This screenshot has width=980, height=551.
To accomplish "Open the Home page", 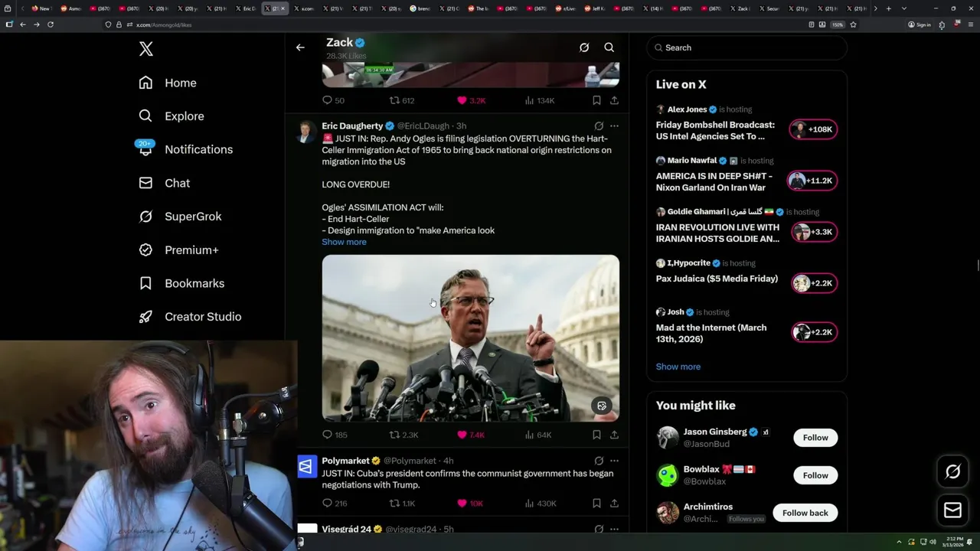I will click(x=168, y=83).
